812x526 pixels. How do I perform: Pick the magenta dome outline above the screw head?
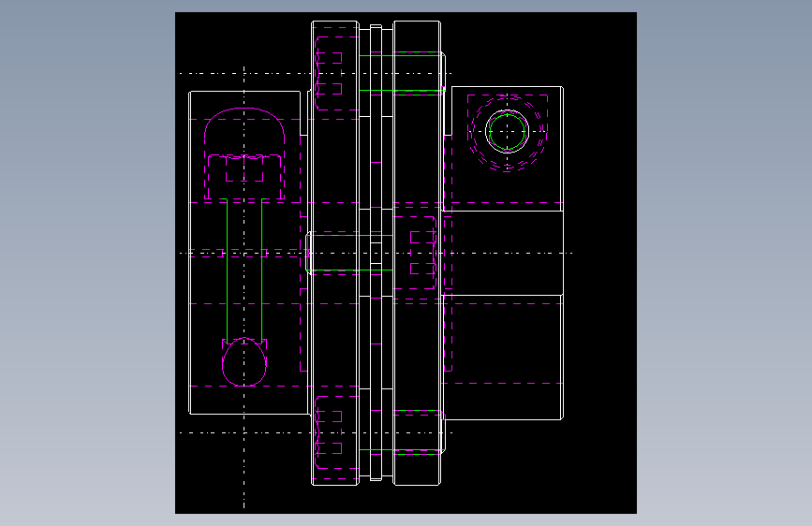pyautogui.click(x=244, y=126)
